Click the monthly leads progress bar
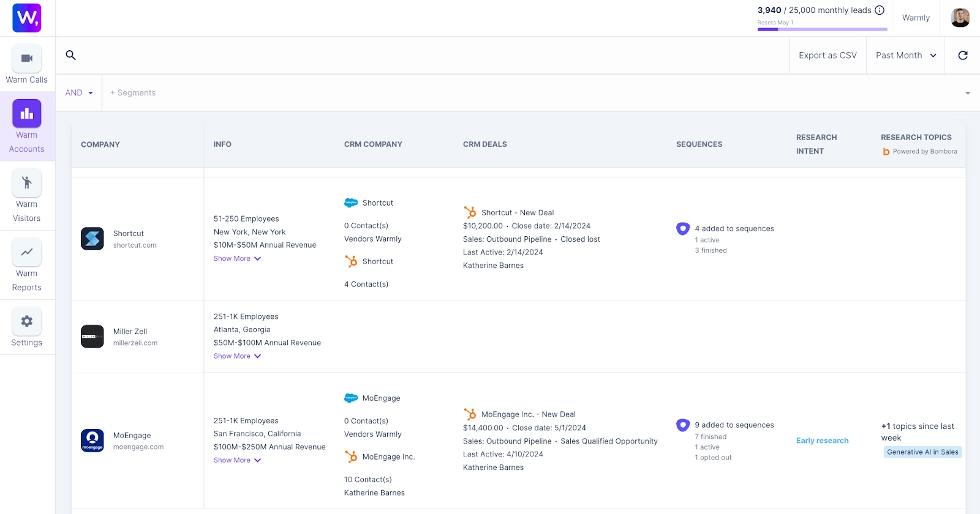Screen dimensions: 980x514 pos(822,29)
